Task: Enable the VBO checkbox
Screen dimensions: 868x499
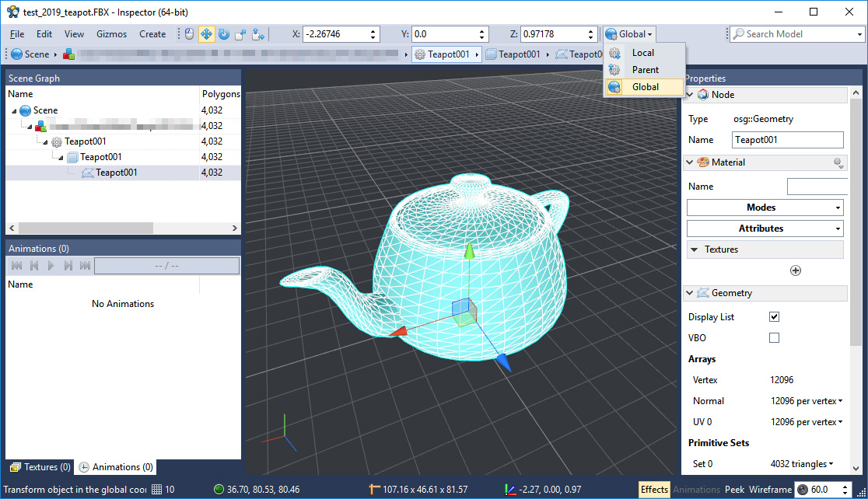Action: 774,338
